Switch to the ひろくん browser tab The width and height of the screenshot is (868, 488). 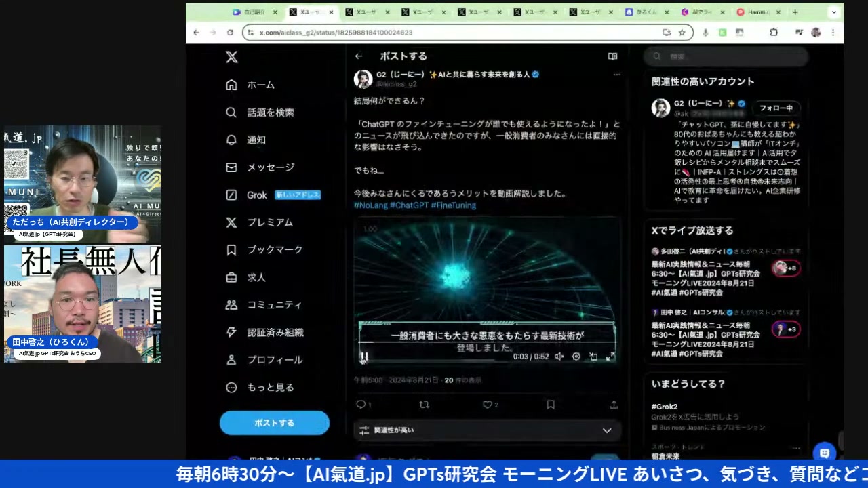click(648, 12)
